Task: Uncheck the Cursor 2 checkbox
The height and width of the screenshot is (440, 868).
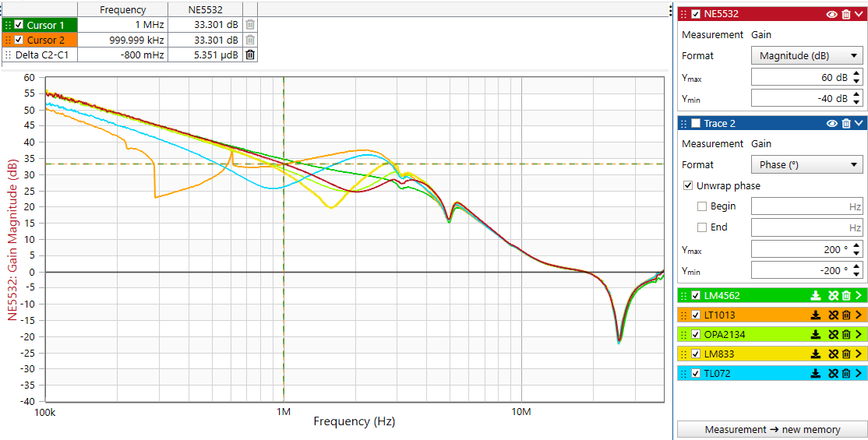Action: [x=19, y=40]
